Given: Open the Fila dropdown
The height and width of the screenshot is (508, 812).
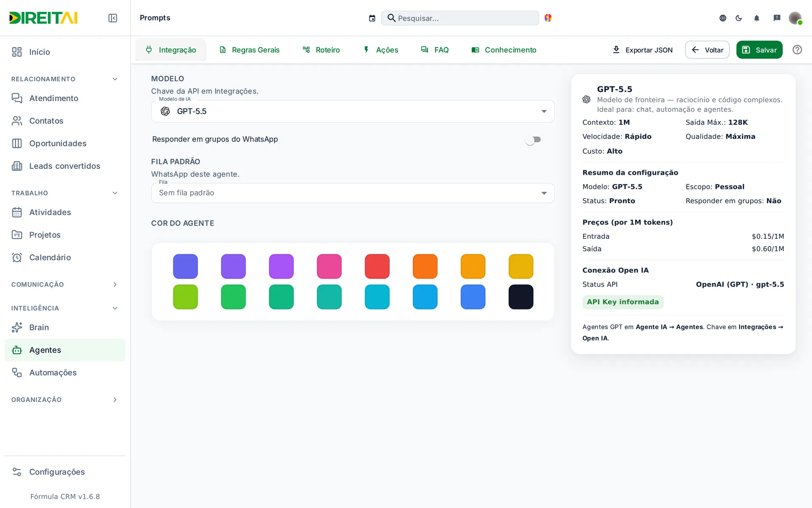Looking at the screenshot, I should point(353,193).
